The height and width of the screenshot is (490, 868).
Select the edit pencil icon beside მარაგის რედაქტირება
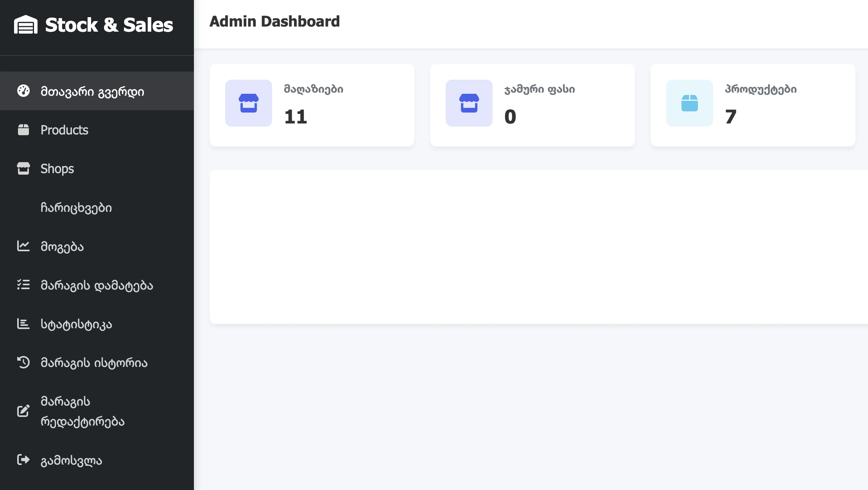click(x=23, y=411)
